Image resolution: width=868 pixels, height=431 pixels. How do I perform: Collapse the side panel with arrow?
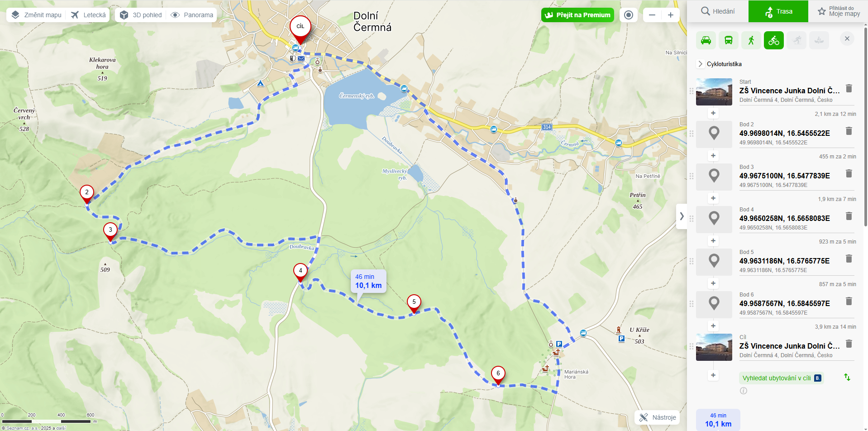coord(682,216)
